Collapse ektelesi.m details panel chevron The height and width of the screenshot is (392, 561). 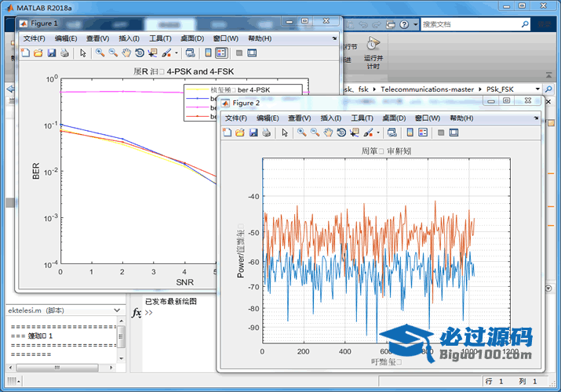117,310
